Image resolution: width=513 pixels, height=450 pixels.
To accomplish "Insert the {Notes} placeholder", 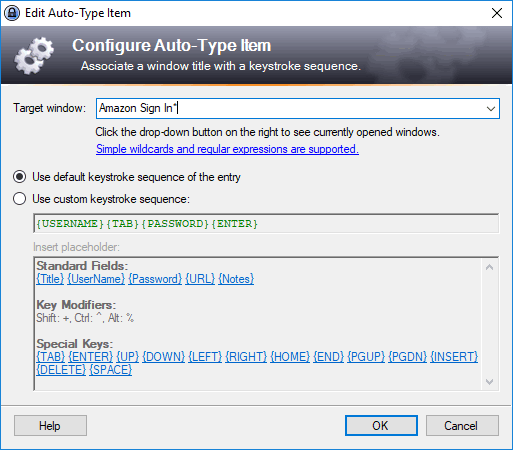I will (x=236, y=279).
